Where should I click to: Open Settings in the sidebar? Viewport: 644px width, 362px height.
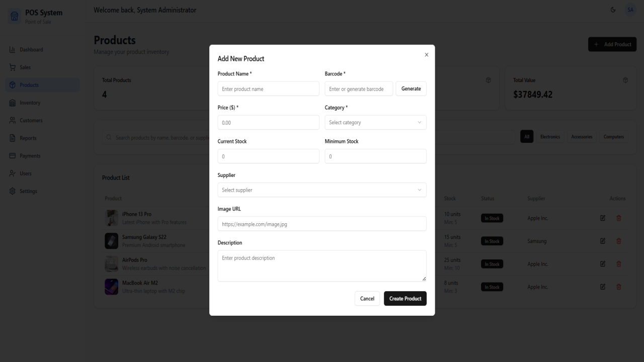(x=43, y=191)
